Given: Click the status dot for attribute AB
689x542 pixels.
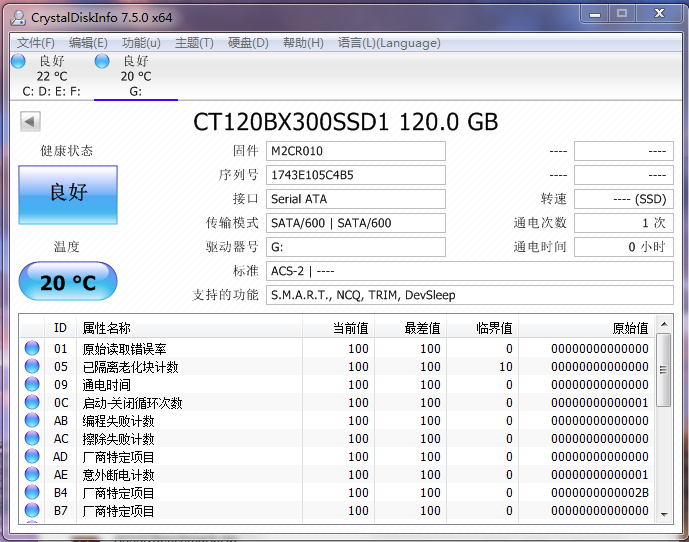Looking at the screenshot, I should click(32, 420).
